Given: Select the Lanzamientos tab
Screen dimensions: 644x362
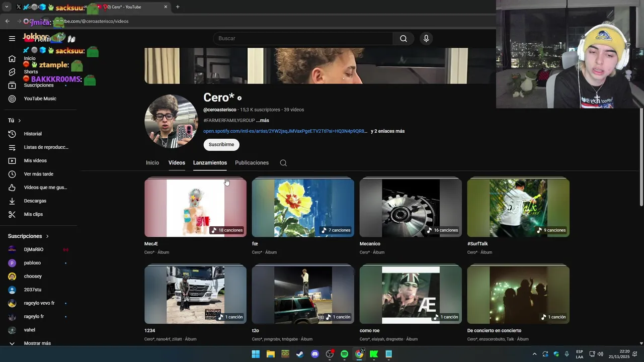Looking at the screenshot, I should pos(210,163).
